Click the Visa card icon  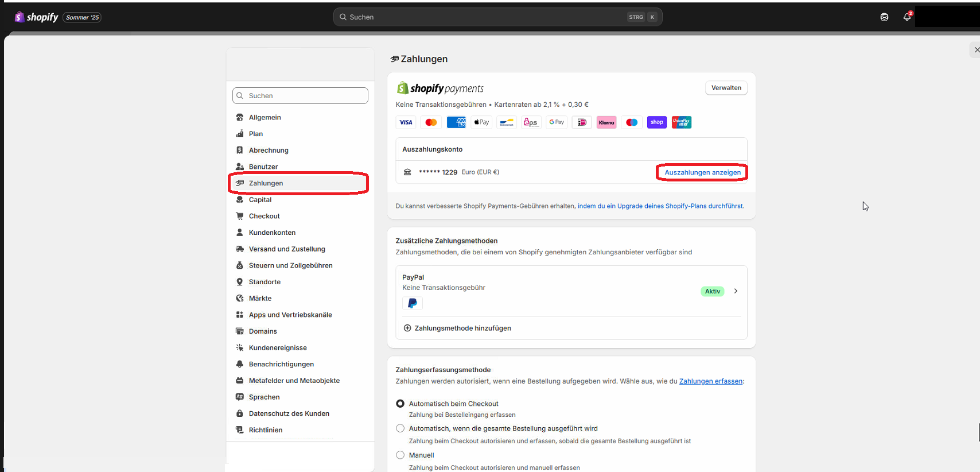point(406,122)
